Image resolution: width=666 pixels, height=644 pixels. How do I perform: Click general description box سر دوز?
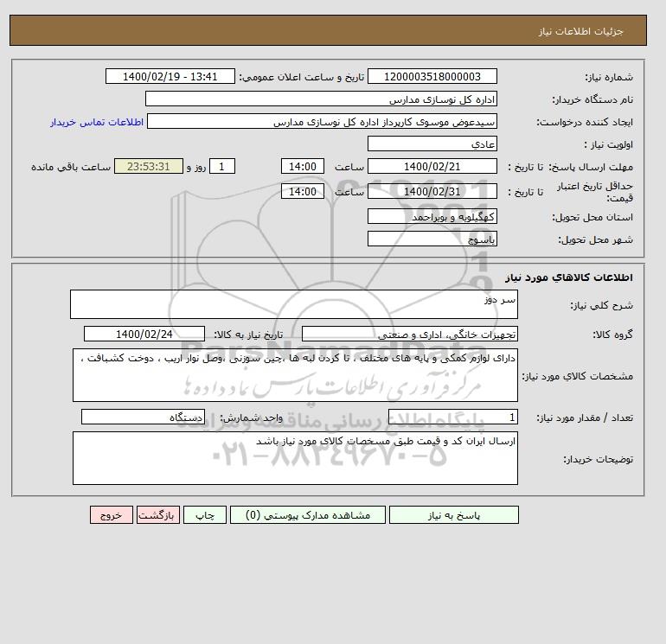(294, 304)
